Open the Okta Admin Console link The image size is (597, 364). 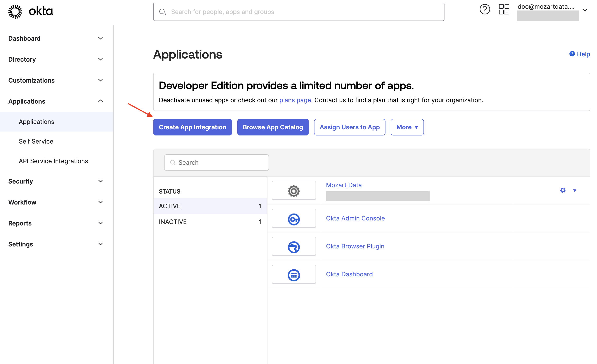[355, 218]
